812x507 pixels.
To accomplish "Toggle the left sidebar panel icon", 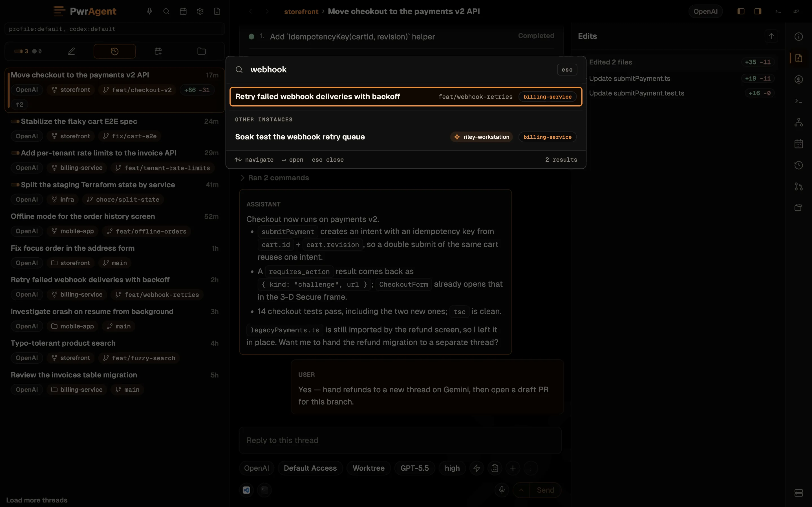I will click(741, 11).
